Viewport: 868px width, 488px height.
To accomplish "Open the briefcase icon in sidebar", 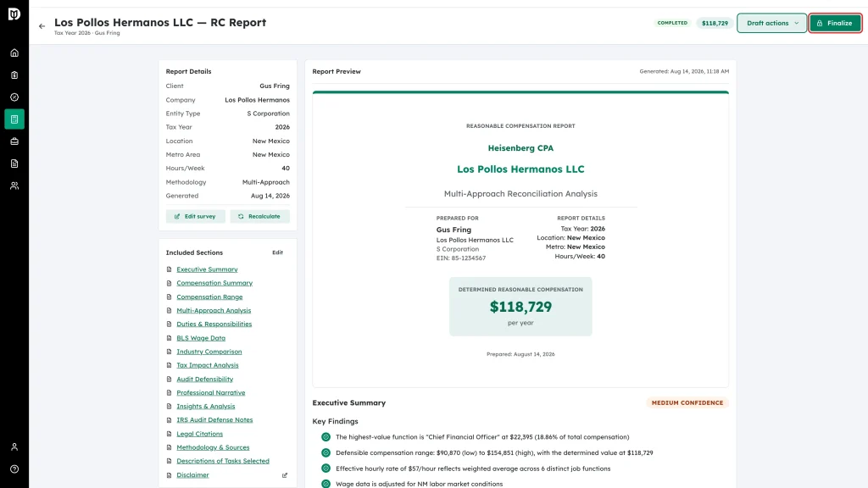I will [x=14, y=141].
